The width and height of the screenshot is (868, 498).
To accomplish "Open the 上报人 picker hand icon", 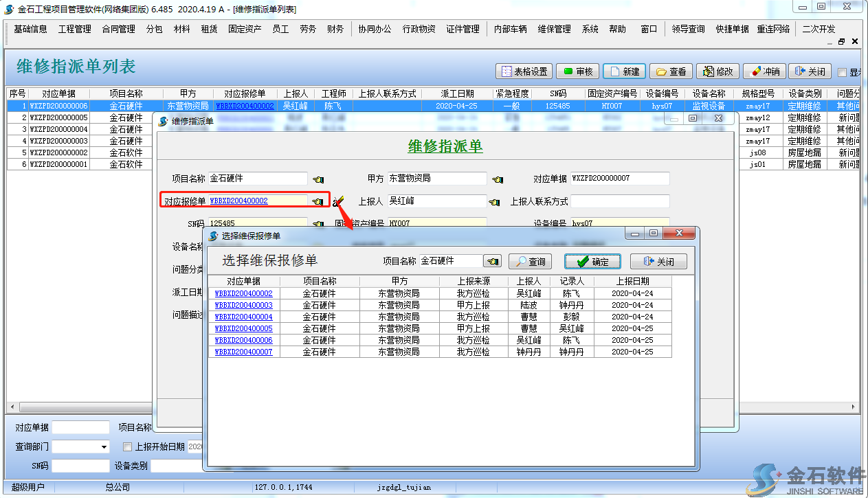I will pyautogui.click(x=494, y=202).
